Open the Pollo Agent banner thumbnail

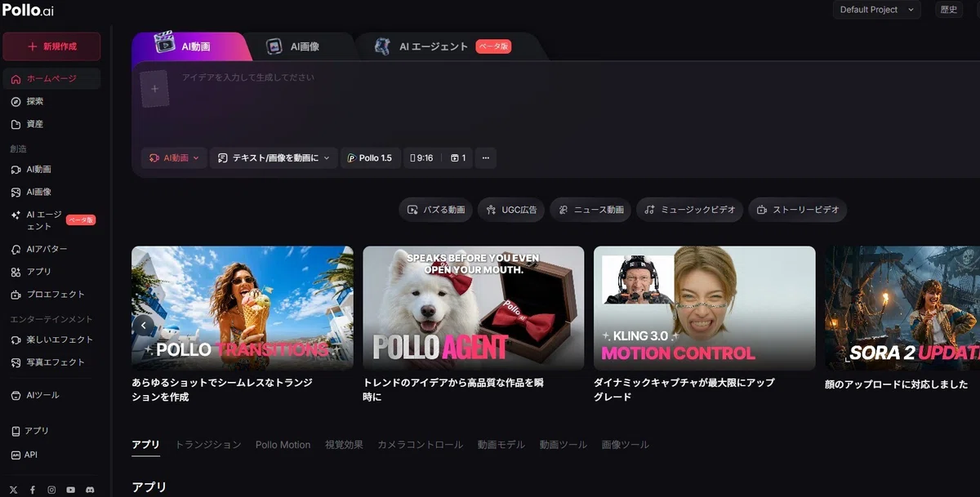pyautogui.click(x=474, y=308)
